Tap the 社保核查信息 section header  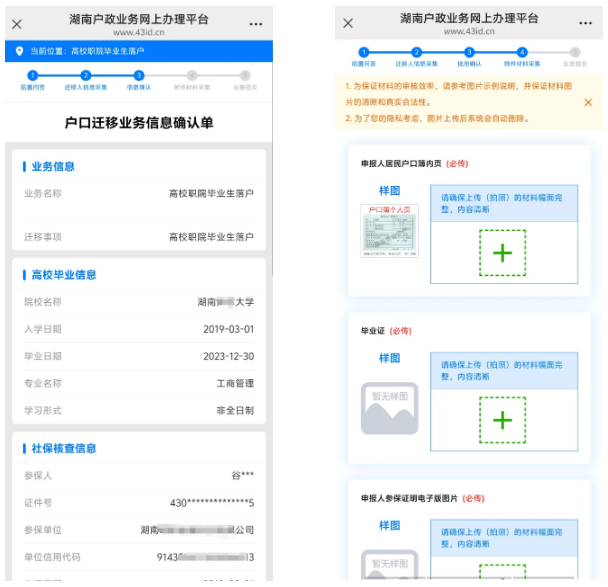click(x=64, y=448)
